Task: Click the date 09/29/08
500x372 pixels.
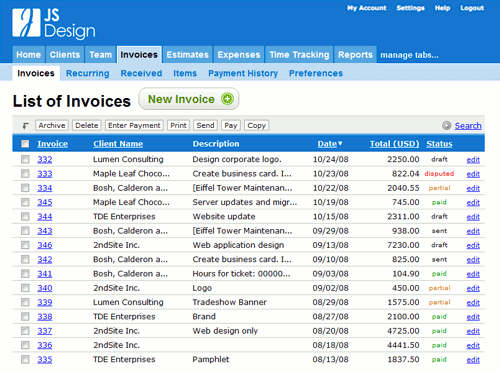Action: point(330,231)
